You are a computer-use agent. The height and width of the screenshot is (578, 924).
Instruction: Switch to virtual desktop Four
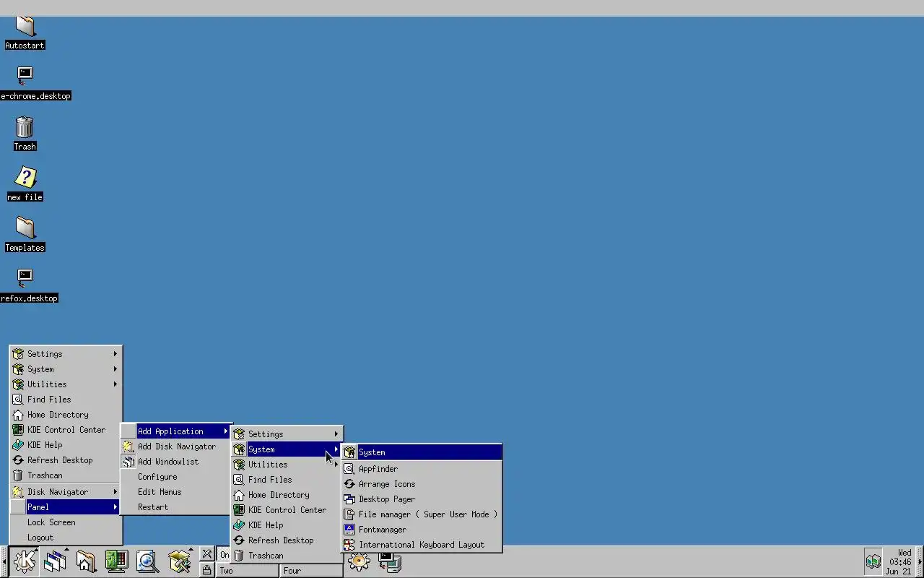(x=311, y=570)
